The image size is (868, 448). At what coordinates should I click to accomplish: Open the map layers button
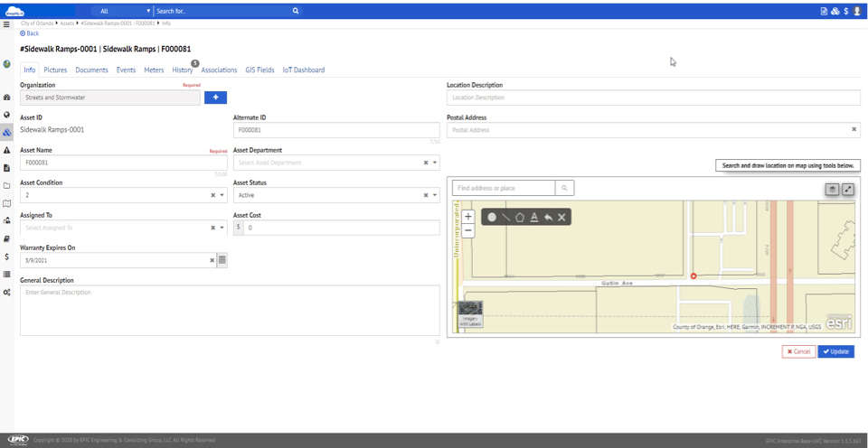pyautogui.click(x=833, y=190)
